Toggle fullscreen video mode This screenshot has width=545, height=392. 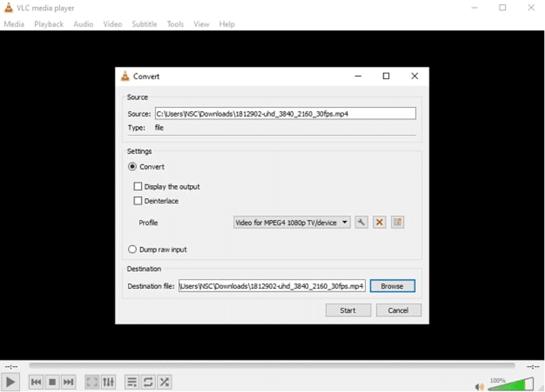tap(91, 381)
